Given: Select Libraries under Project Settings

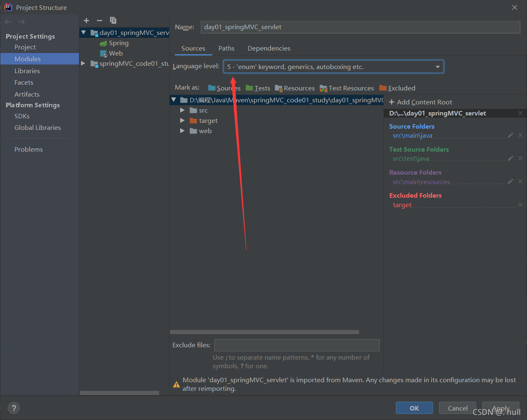Looking at the screenshot, I should tap(27, 71).
